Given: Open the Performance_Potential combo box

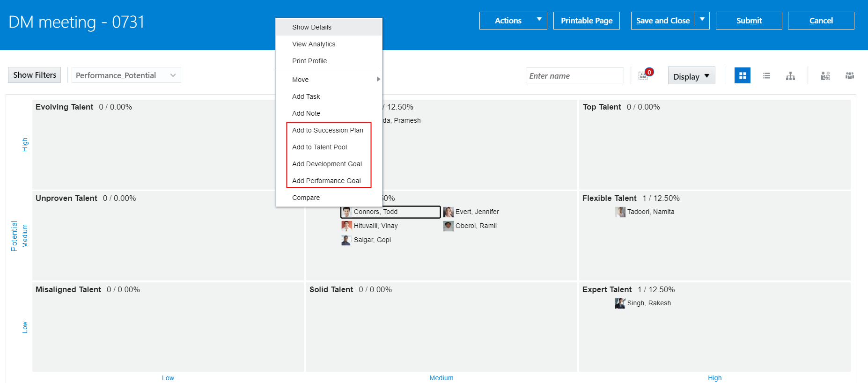Looking at the screenshot, I should (126, 75).
